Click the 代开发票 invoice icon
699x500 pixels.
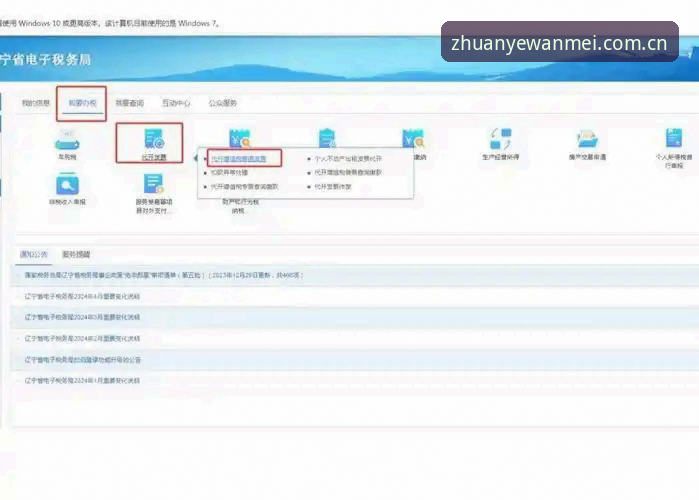[154, 139]
